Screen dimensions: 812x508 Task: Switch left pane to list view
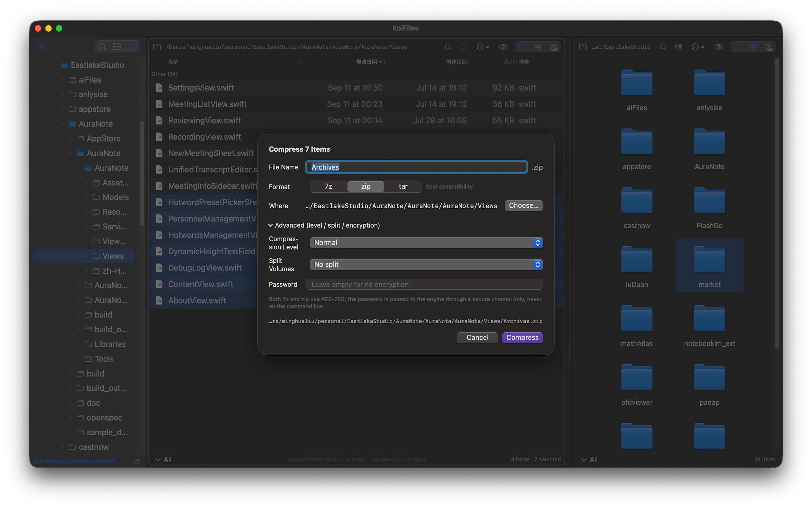(522, 47)
